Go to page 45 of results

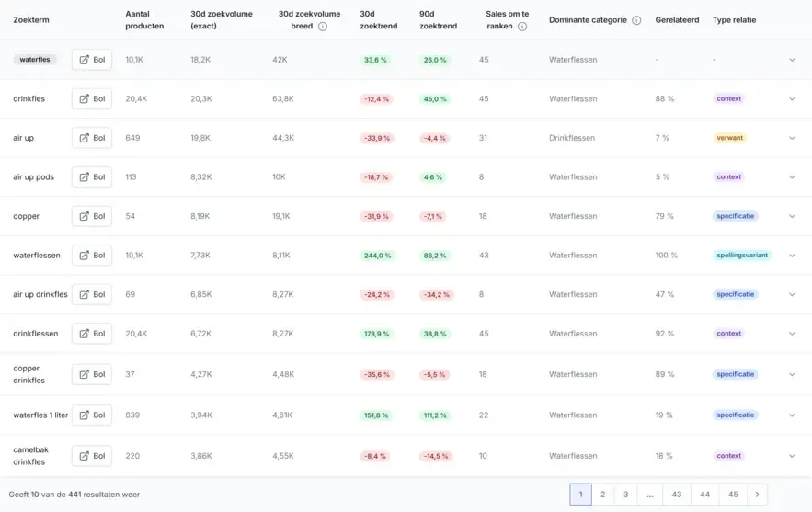tap(733, 495)
